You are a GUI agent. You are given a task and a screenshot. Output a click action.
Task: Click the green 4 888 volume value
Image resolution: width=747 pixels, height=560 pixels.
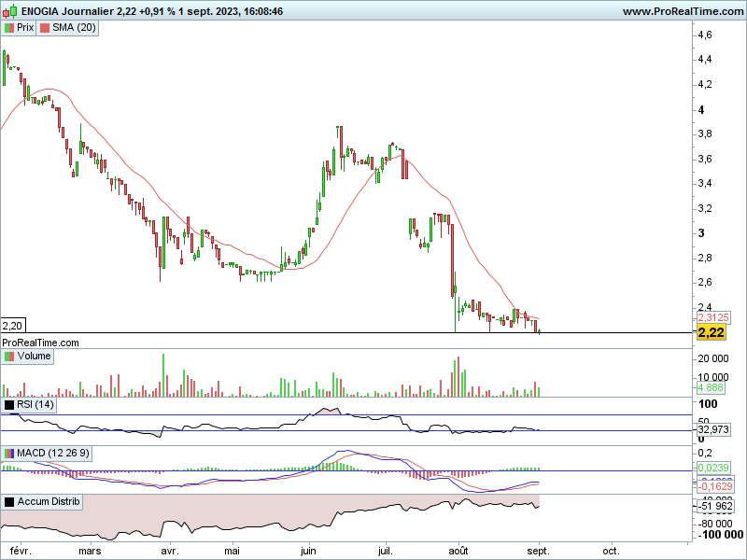tap(711, 387)
